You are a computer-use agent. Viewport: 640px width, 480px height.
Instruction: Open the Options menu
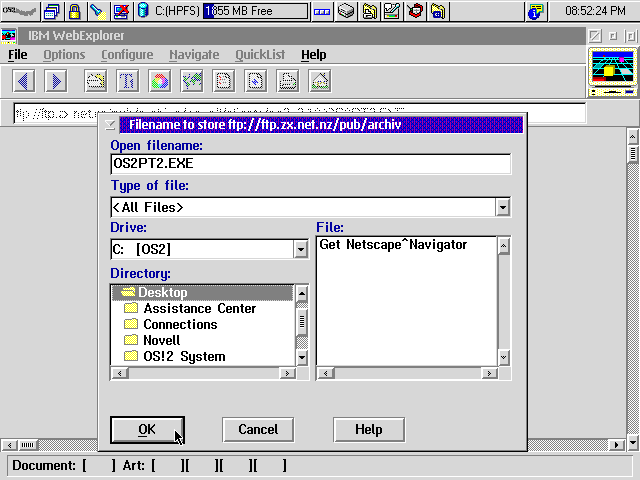click(x=64, y=55)
